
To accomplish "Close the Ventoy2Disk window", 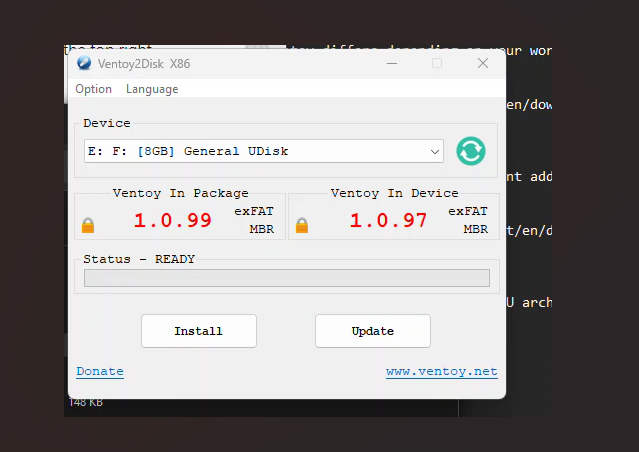I will [x=483, y=63].
